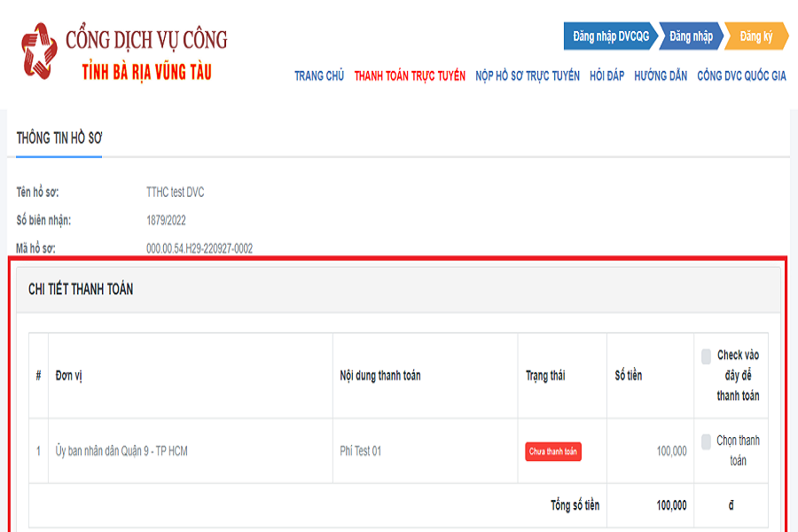Viewport: 798px width, 532px height.
Task: Click the CHI TIẾT THANH TOÁN heading
Action: coord(81,289)
